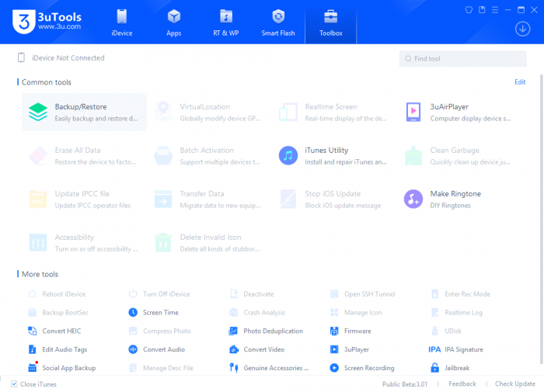Click the IPA Signature icon
544x392 pixels.
pos(434,349)
